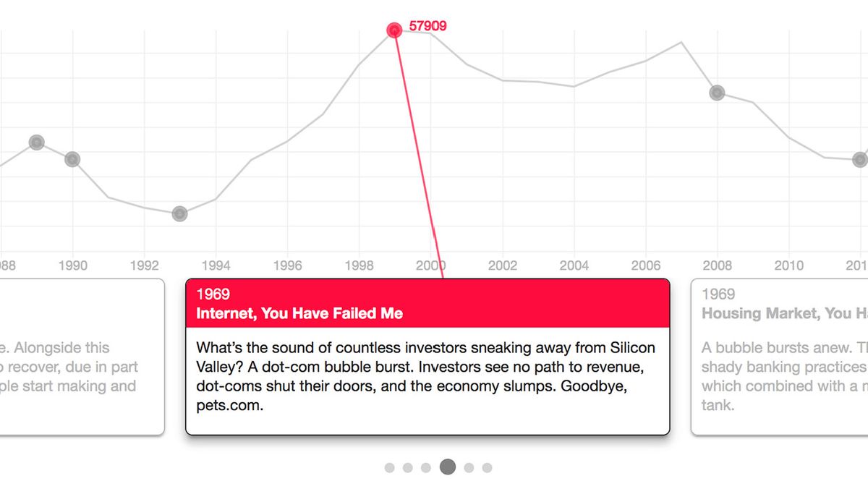
Task: Select the gray marker above the 2008 label
Action: (x=717, y=93)
